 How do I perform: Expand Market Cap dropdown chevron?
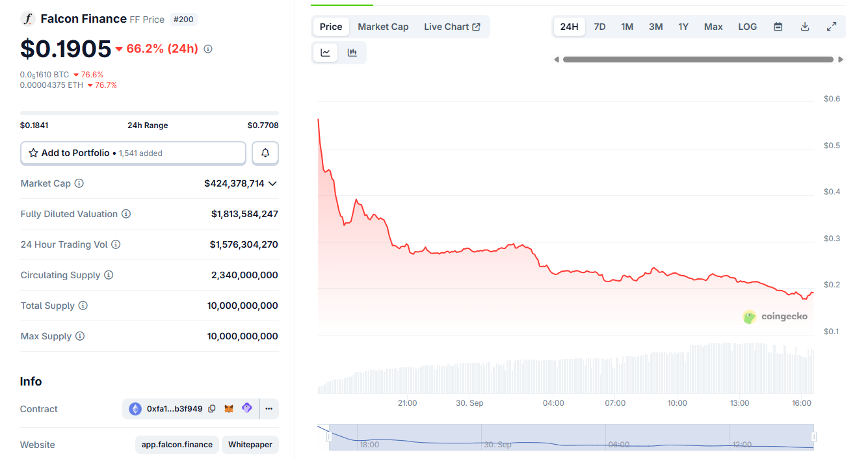click(272, 183)
